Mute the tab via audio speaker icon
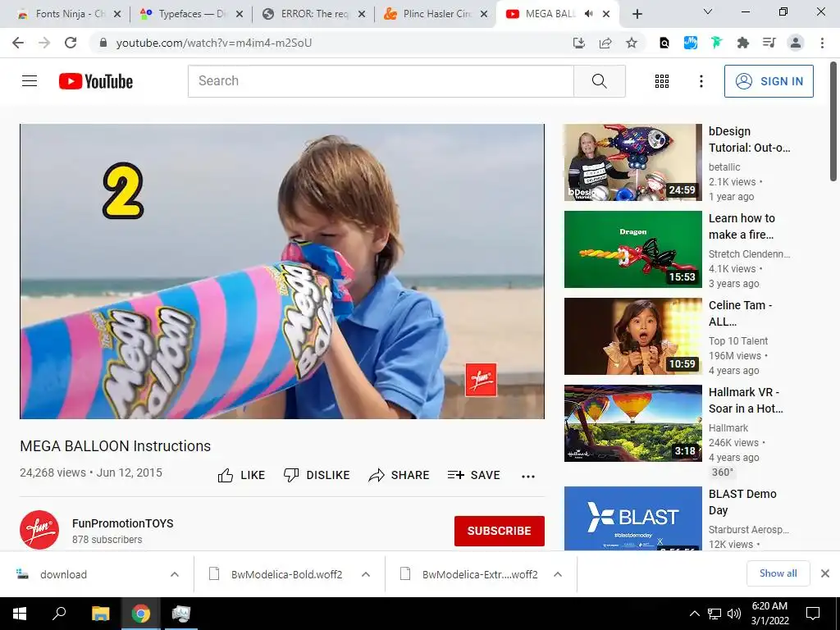This screenshot has height=630, width=840. [x=589, y=14]
